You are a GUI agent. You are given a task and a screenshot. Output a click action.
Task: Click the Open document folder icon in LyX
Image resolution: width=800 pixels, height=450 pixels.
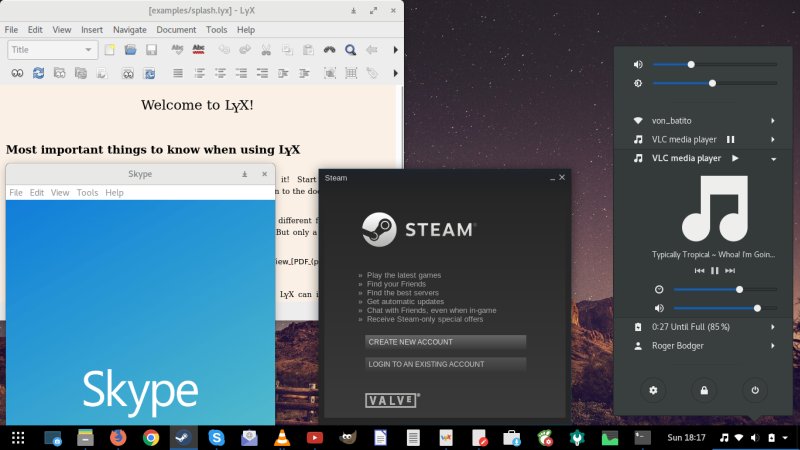coord(130,49)
